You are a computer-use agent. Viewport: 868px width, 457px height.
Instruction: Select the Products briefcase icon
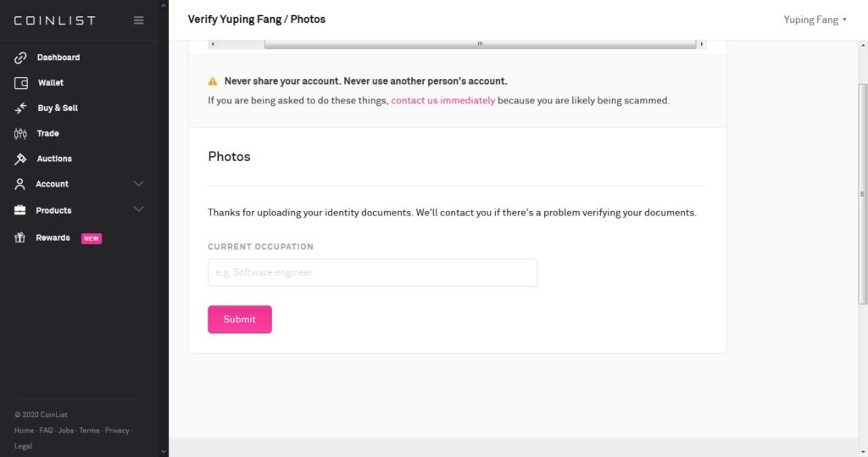coord(20,210)
